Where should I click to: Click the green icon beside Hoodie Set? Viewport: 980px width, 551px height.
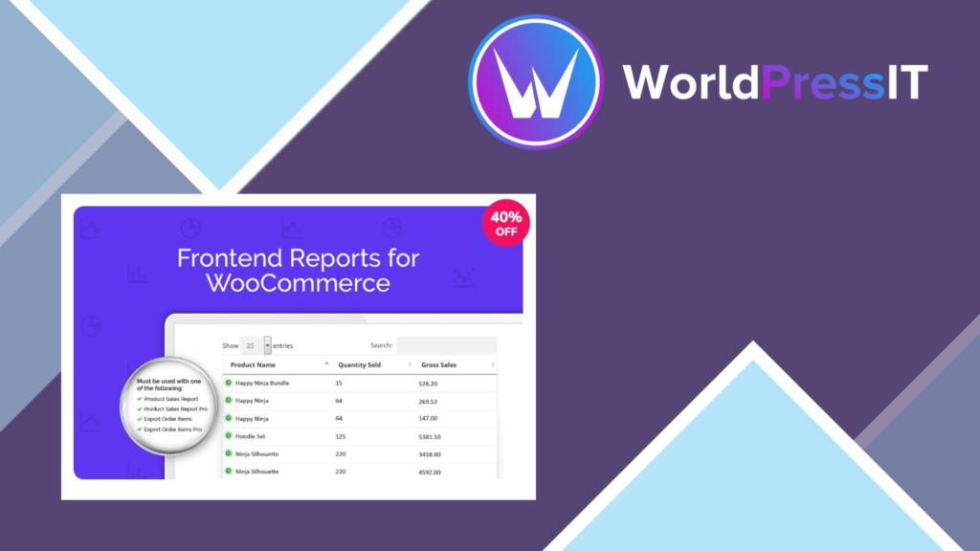point(229,436)
